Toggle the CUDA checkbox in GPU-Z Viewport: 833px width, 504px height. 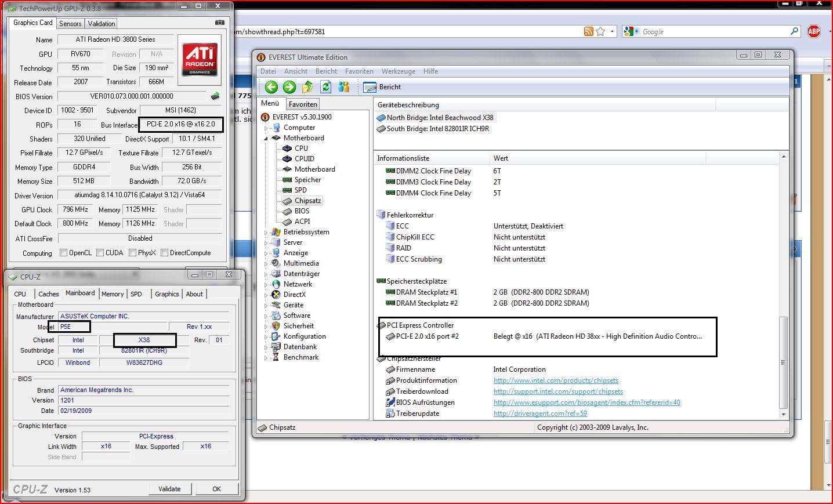(x=100, y=253)
